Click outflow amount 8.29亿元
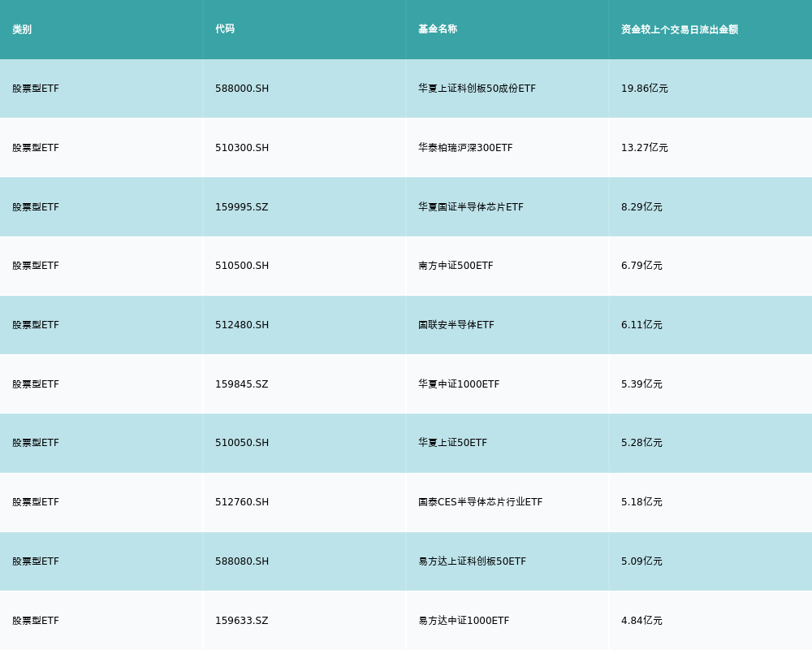This screenshot has height=650, width=812. 641,207
